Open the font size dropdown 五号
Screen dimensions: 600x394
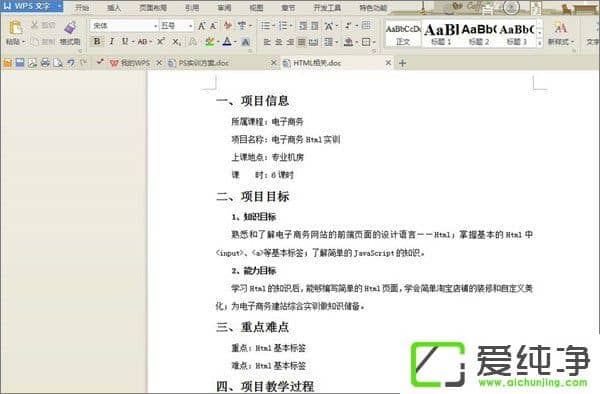(x=176, y=26)
